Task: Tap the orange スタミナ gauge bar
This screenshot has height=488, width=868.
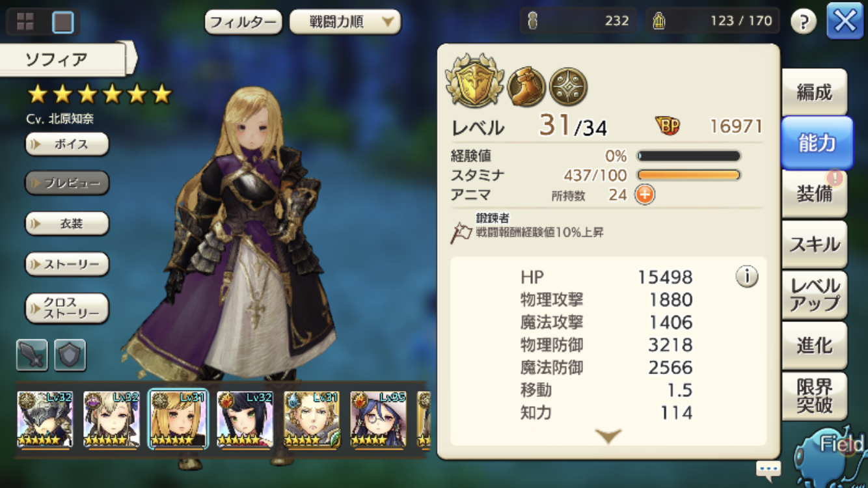Action: coord(689,175)
